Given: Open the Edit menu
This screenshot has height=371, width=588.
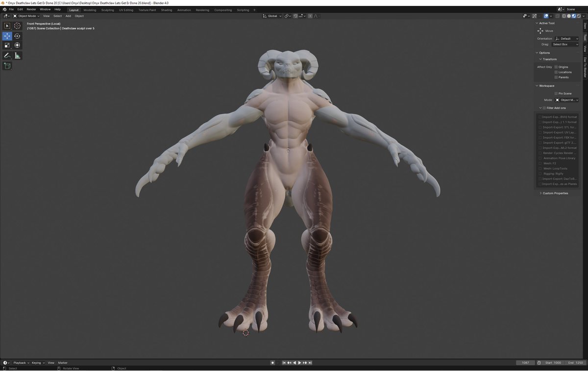Looking at the screenshot, I should coord(20,9).
